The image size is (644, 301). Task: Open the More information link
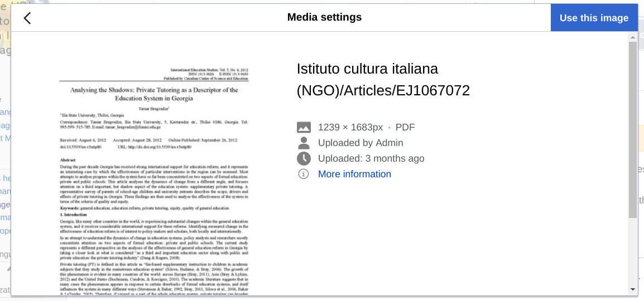pos(354,174)
